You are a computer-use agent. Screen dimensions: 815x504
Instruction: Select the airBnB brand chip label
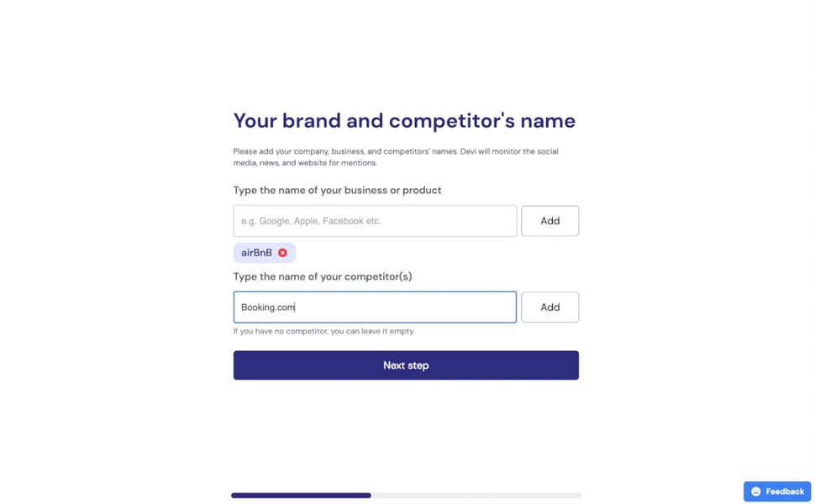click(x=256, y=253)
